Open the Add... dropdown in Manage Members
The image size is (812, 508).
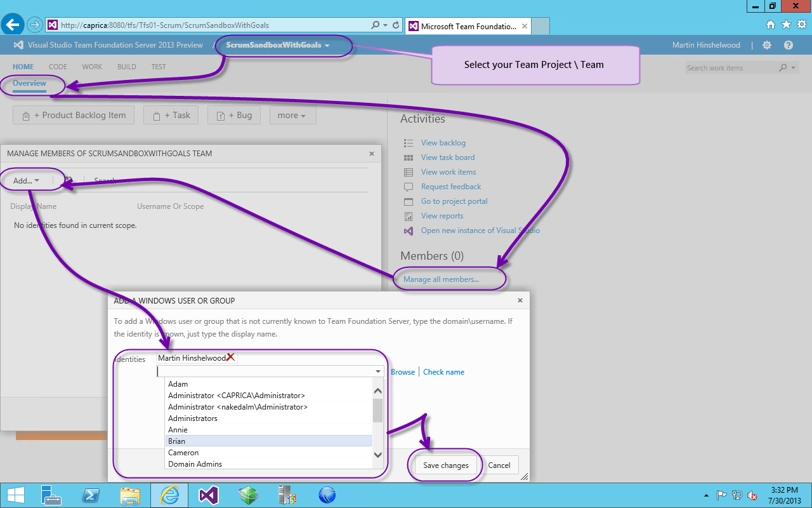(x=26, y=181)
